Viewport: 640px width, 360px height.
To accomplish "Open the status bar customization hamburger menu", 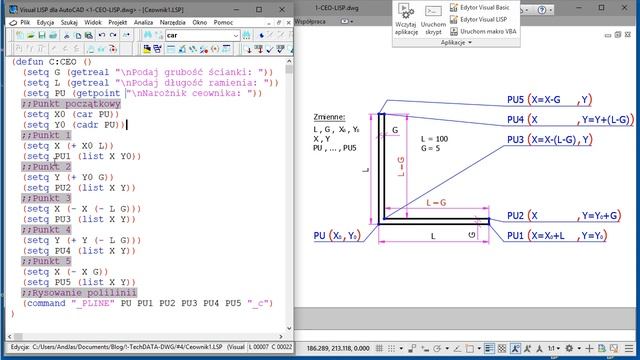I will tap(629, 349).
